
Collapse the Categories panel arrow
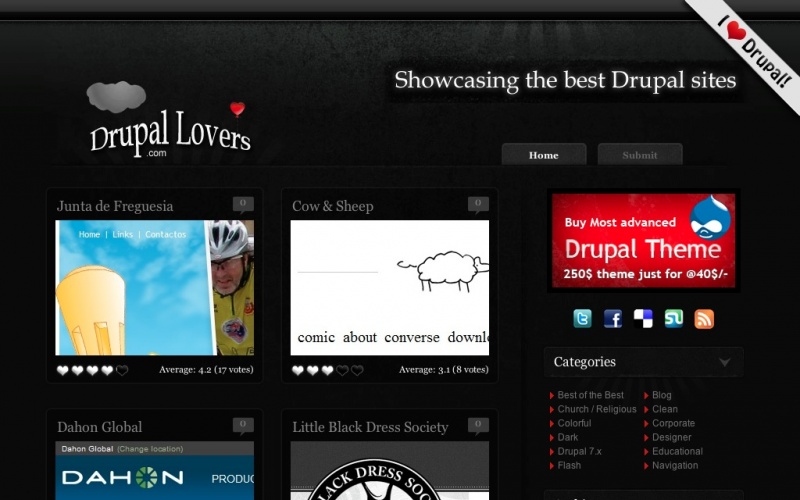(x=724, y=362)
